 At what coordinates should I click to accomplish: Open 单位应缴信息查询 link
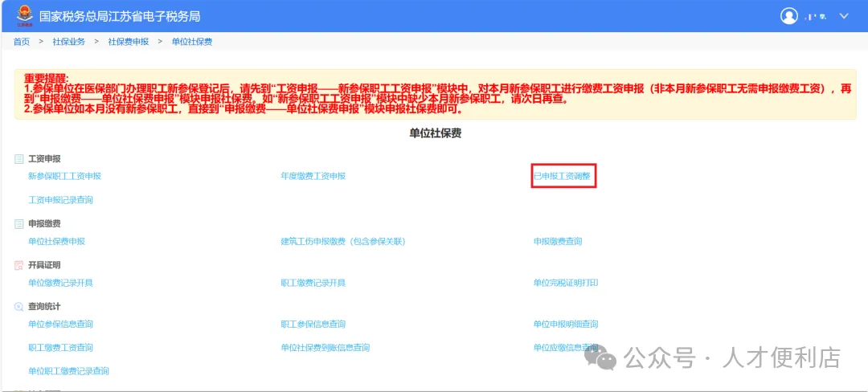click(566, 348)
